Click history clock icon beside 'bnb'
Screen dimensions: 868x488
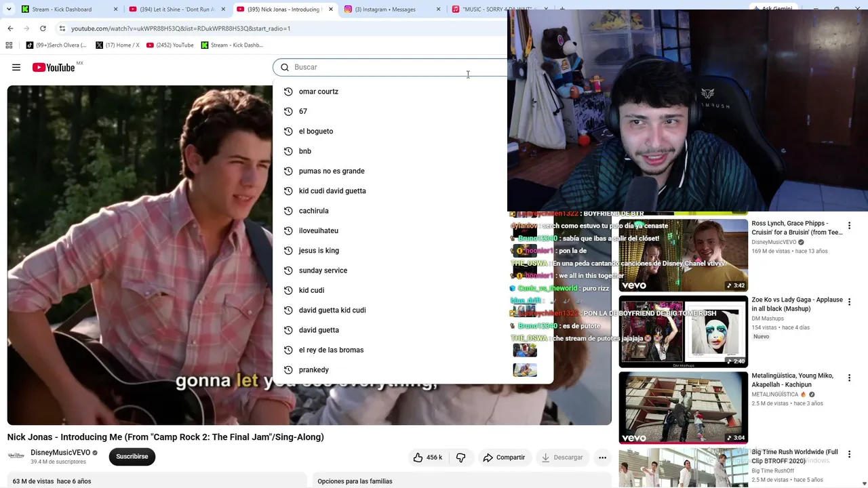[x=288, y=151]
